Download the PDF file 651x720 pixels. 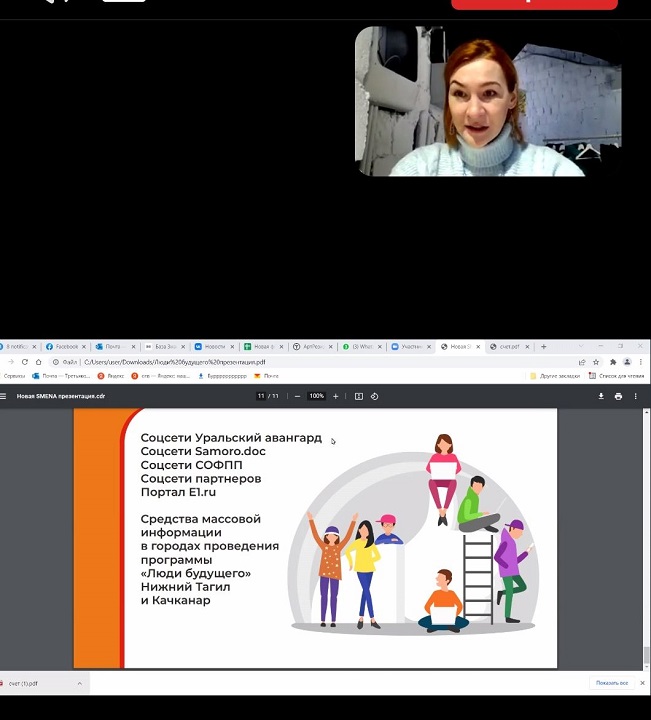click(601, 396)
